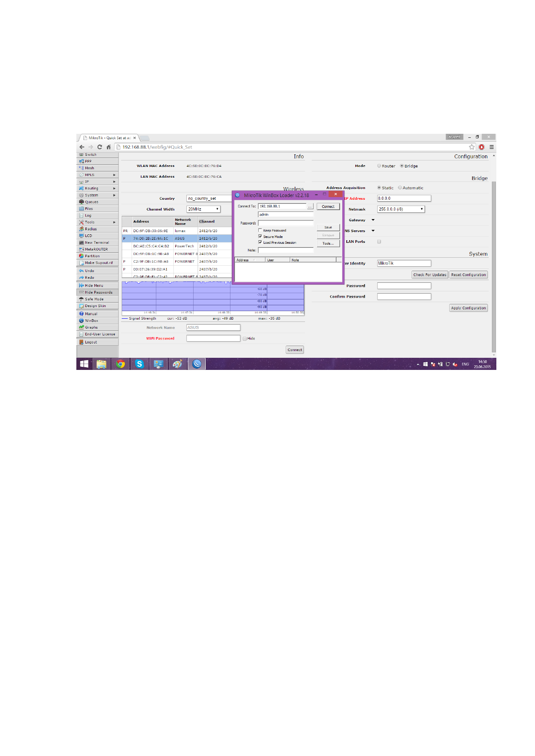Select Static address acquisition

tap(379, 188)
